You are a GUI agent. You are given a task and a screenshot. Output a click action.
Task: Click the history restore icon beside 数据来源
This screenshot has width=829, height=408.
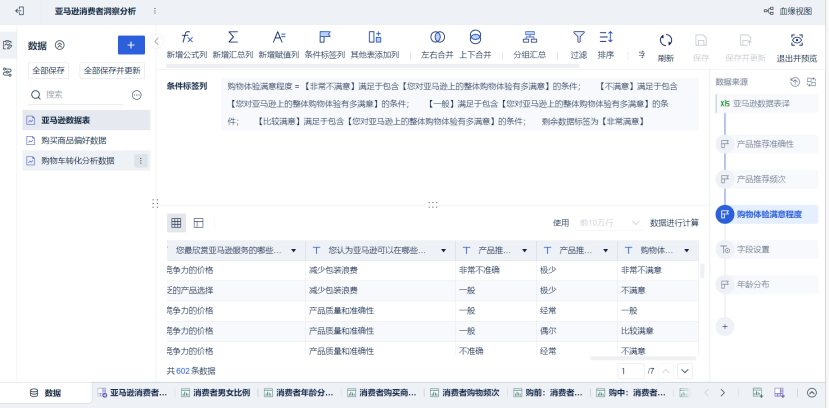pyautogui.click(x=795, y=82)
